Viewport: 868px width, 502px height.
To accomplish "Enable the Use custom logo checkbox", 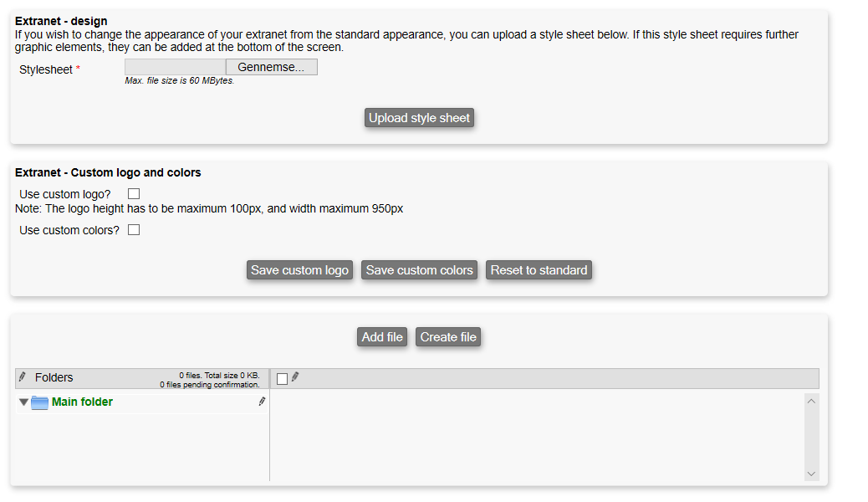I will coord(134,194).
